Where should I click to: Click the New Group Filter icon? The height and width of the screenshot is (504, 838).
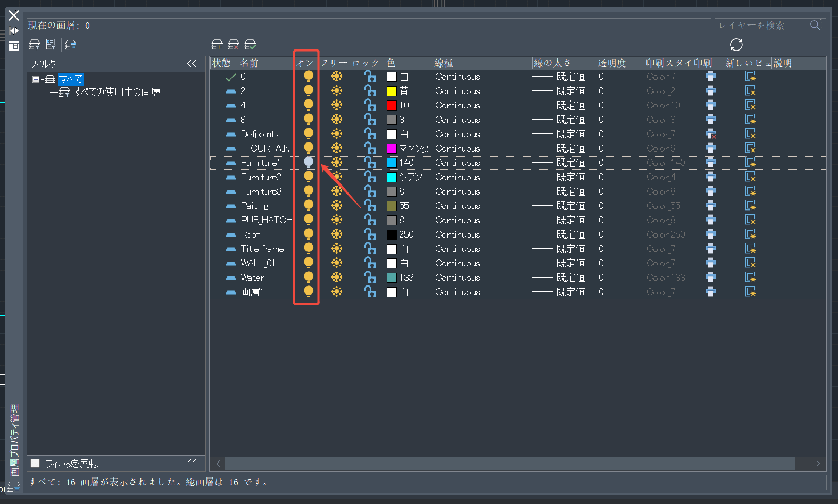(51, 45)
